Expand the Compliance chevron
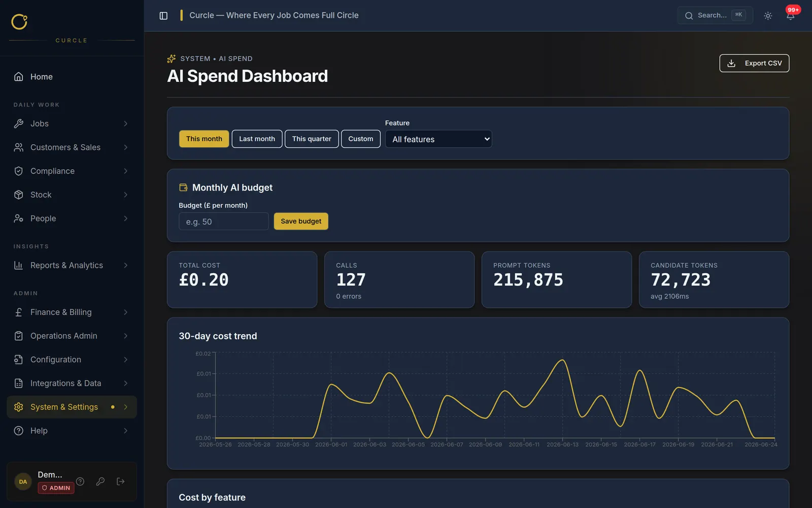Screen dimensions: 812x508 click(x=125, y=171)
